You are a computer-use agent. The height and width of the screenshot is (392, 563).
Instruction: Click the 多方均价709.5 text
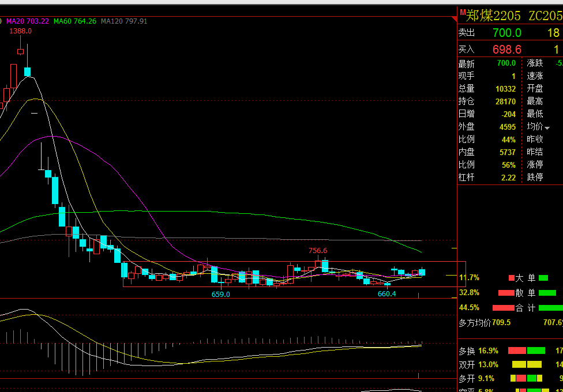point(485,323)
